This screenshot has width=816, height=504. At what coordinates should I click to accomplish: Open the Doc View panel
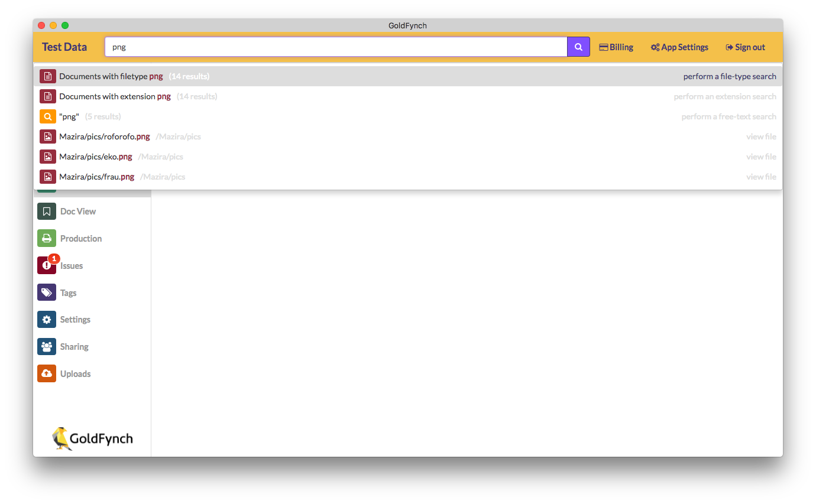click(77, 211)
